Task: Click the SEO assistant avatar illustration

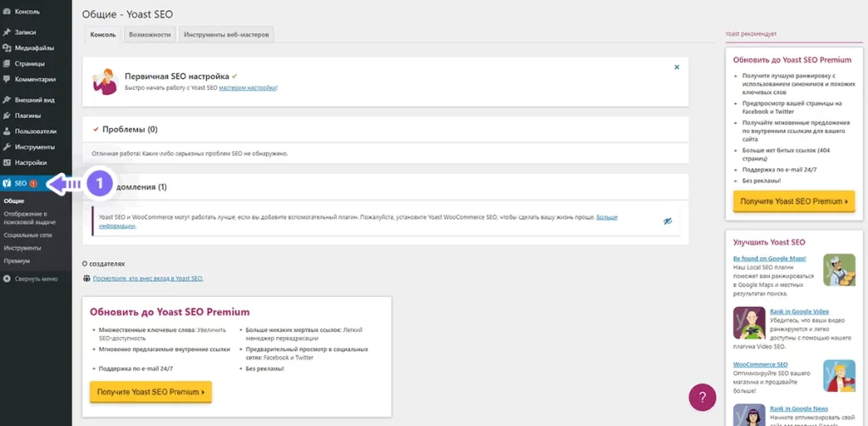Action: (x=104, y=81)
